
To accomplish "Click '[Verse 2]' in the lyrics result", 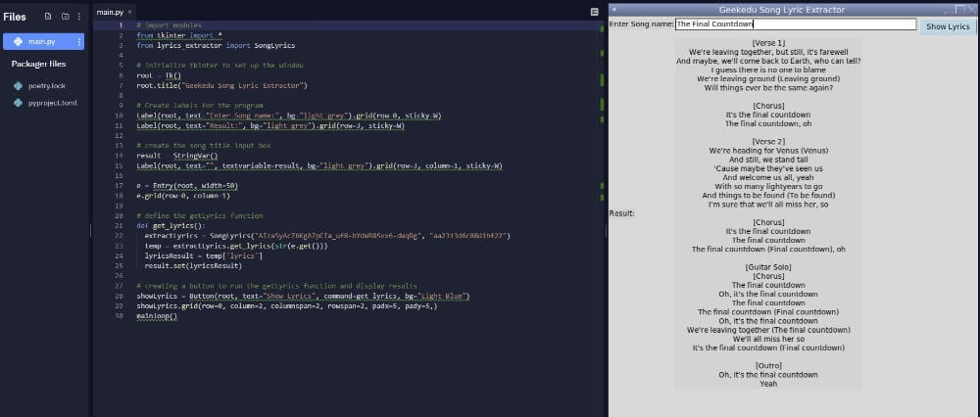I will pos(768,142).
